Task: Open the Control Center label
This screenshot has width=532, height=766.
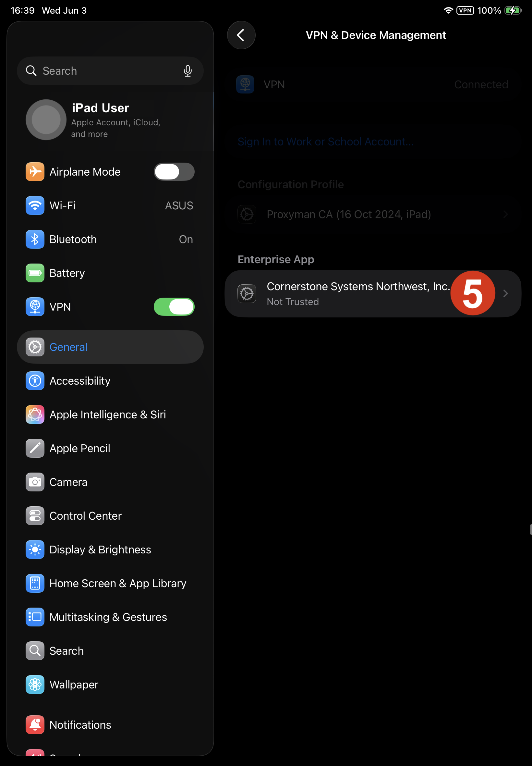Action: (x=85, y=516)
